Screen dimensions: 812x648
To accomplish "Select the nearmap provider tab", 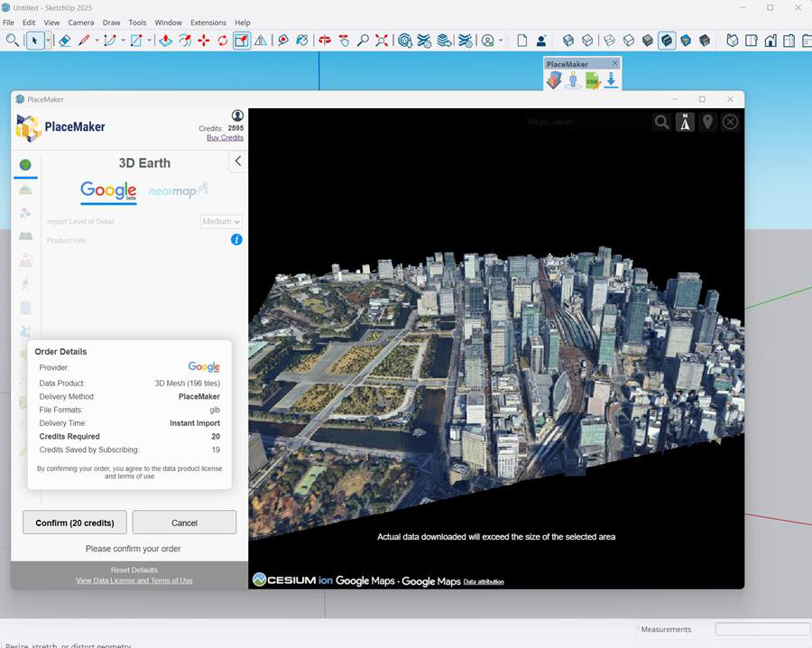I will point(178,191).
